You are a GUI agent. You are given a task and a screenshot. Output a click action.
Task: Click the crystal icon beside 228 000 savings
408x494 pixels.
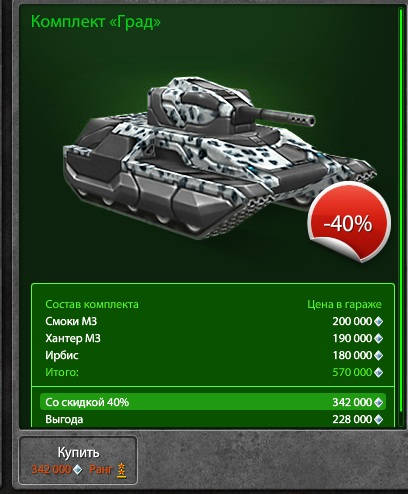(378, 420)
